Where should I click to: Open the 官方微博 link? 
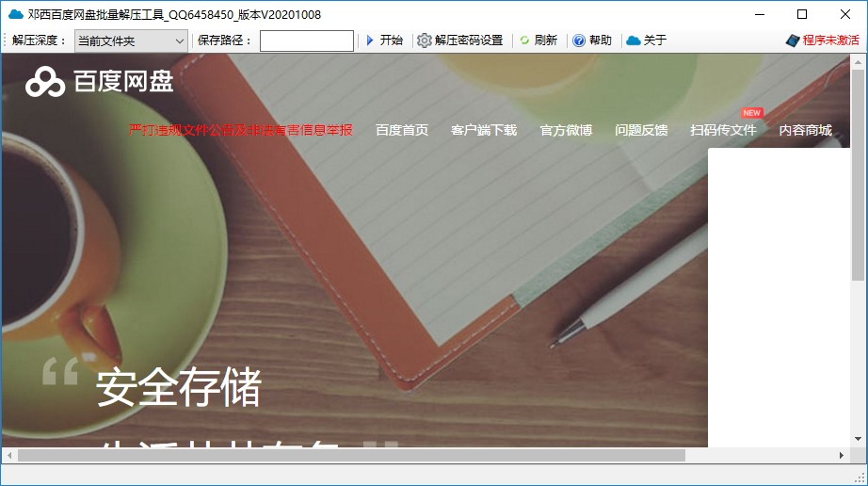click(567, 130)
